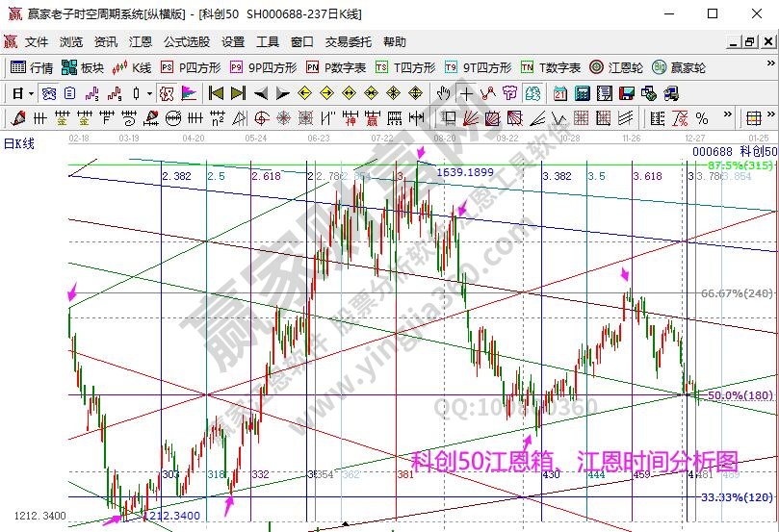Open the 行情 quotes view

(x=33, y=67)
